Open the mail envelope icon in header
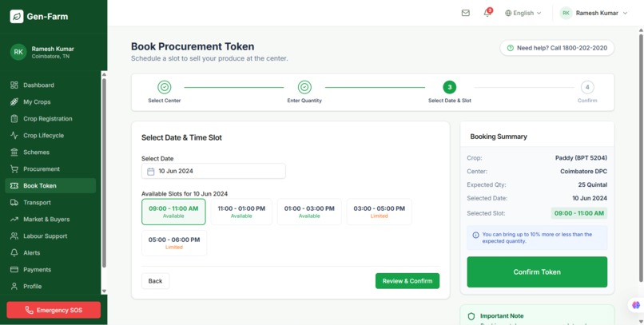The image size is (644, 325). click(465, 13)
